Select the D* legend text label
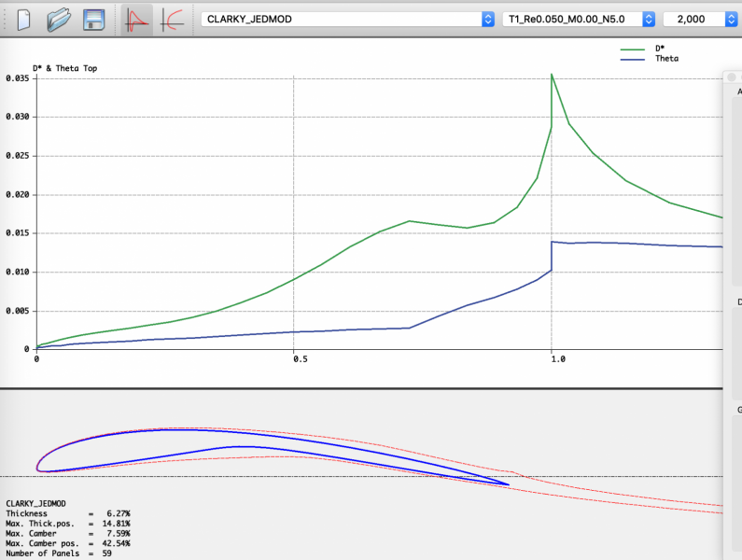The image size is (742, 560). (661, 49)
